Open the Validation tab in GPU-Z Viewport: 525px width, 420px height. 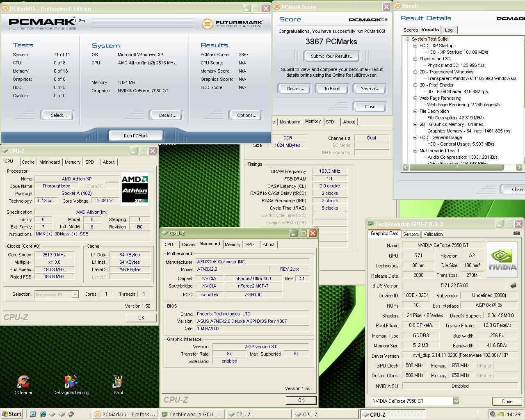pyautogui.click(x=433, y=234)
